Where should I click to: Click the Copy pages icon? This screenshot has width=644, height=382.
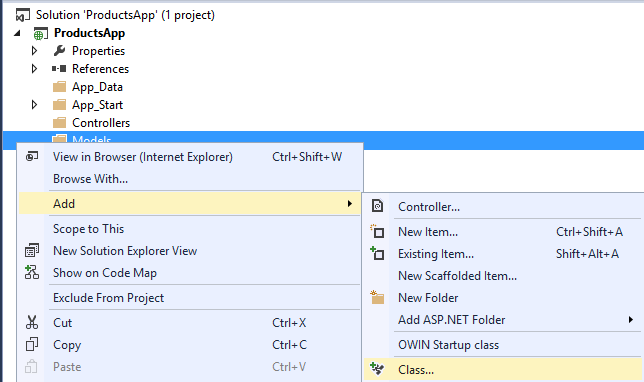32,344
